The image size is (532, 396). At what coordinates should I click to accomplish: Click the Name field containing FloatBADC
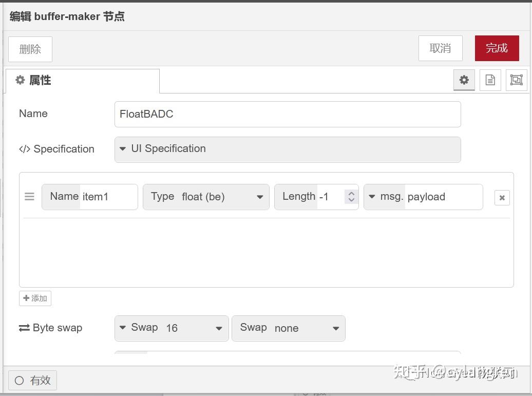click(287, 114)
